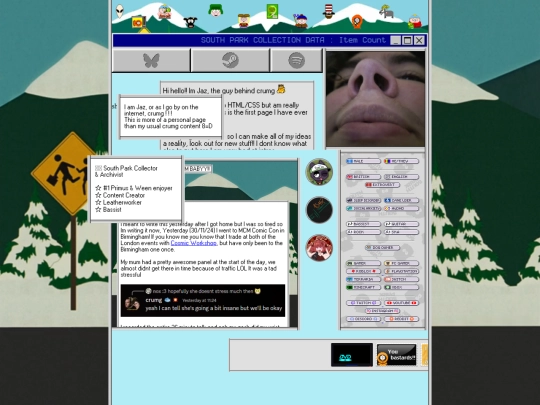The width and height of the screenshot is (540, 405).
Task: Open the purple cat avatar circle
Action: [x=319, y=172]
